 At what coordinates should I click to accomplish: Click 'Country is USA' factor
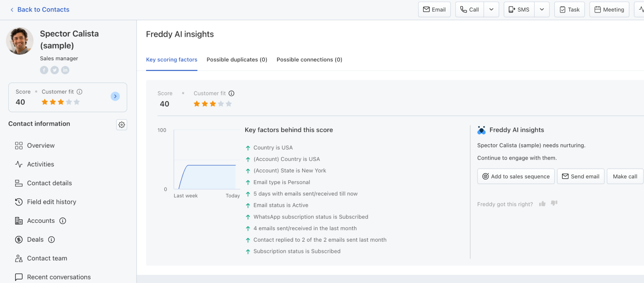273,148
